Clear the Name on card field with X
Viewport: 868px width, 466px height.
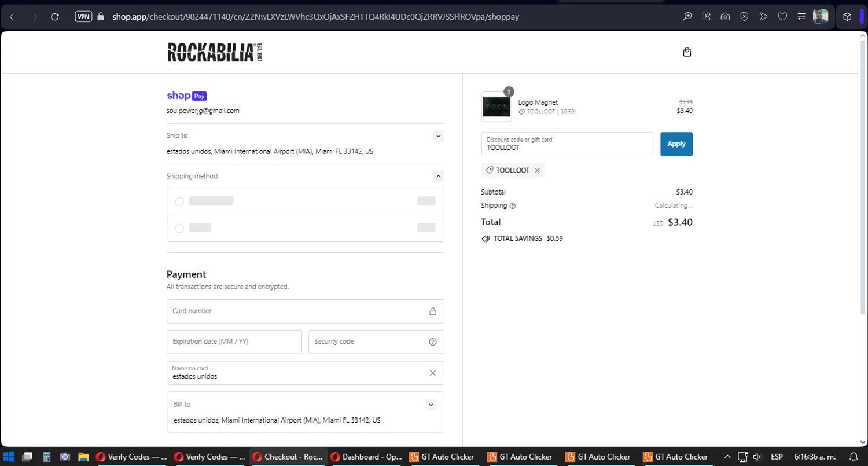tap(432, 373)
